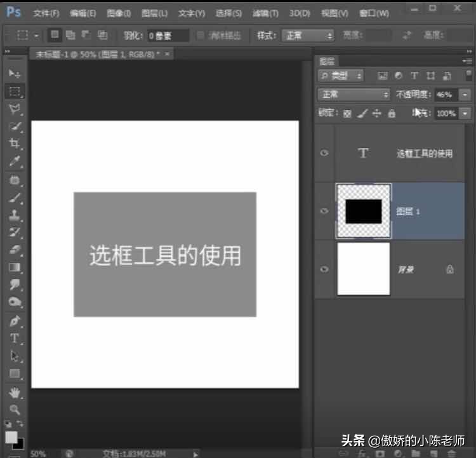Open 文件(F) menu
The height and width of the screenshot is (458, 476).
pyautogui.click(x=46, y=13)
